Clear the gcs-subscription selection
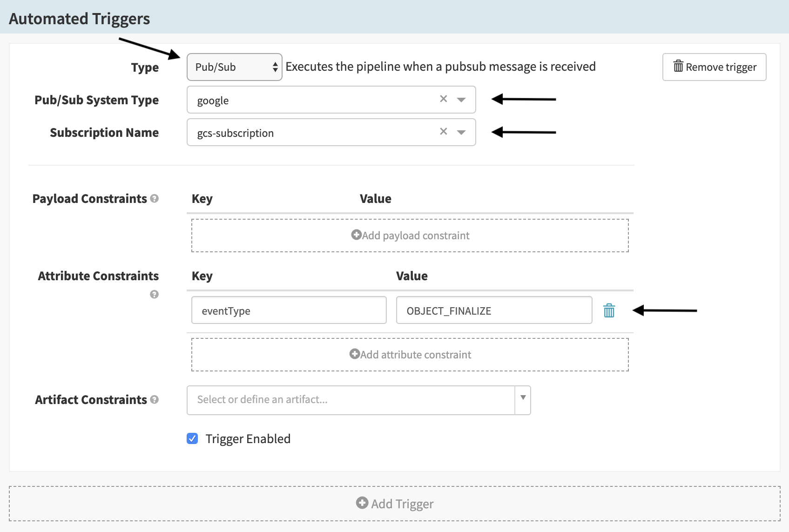 pyautogui.click(x=443, y=132)
